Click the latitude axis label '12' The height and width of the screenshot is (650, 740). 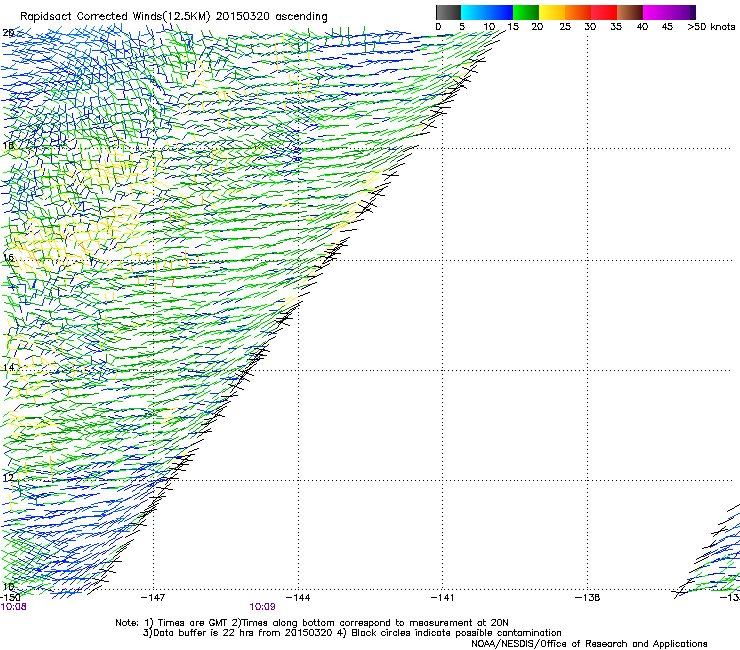8,478
